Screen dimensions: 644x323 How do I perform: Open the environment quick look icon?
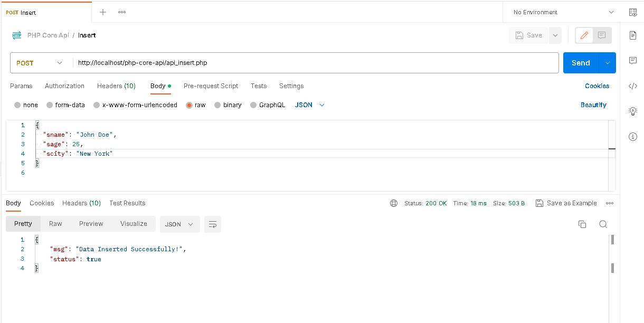point(633,12)
